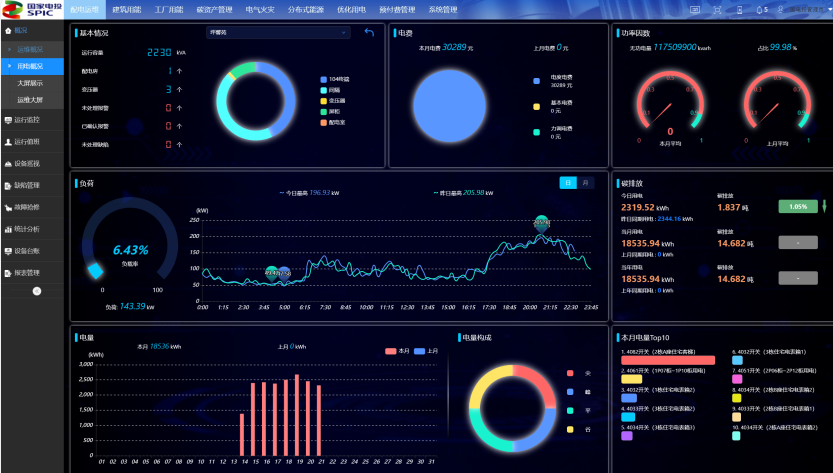Click the user avatar icon in header

pos(781,9)
